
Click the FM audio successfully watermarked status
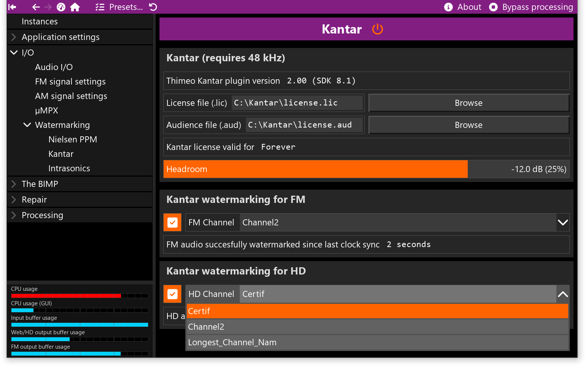pos(367,244)
